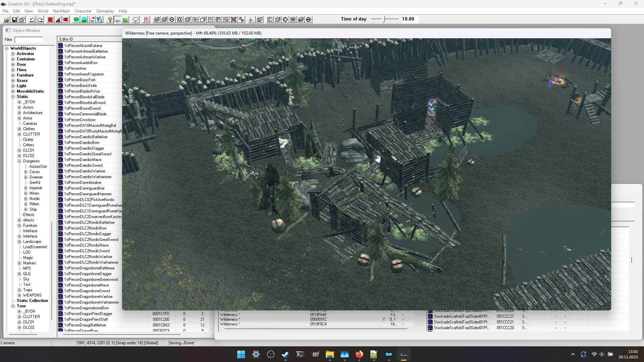
Task: Open preferences toolbar icon
Action: 22,20
